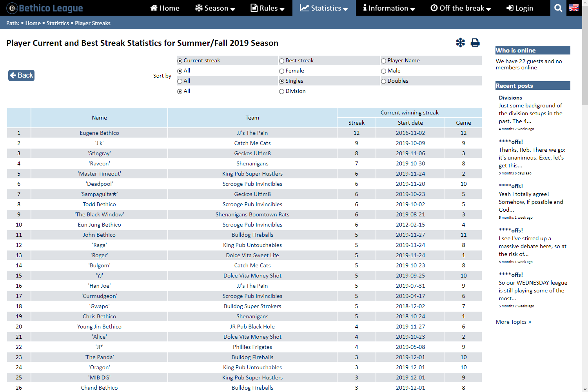Select the Best streak radio button
The height and width of the screenshot is (392, 588).
pyautogui.click(x=281, y=61)
